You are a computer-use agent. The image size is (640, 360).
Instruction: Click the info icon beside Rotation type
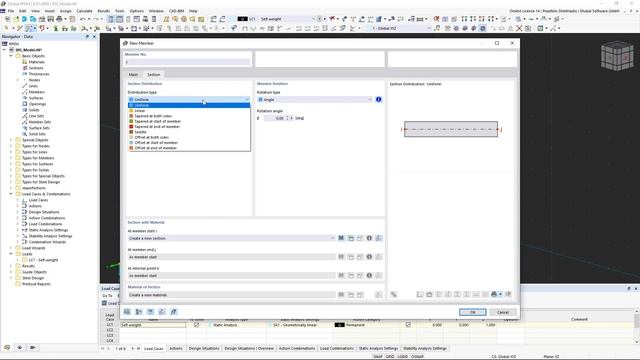(x=378, y=100)
